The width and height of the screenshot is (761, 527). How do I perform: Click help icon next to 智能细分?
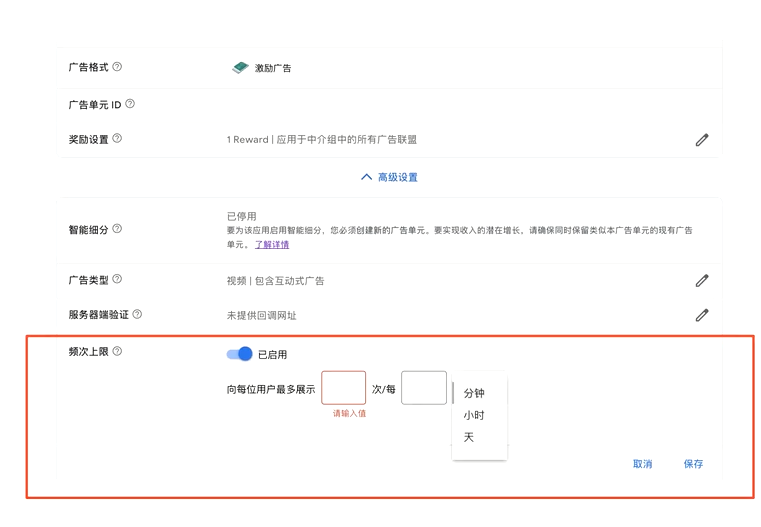[117, 229]
